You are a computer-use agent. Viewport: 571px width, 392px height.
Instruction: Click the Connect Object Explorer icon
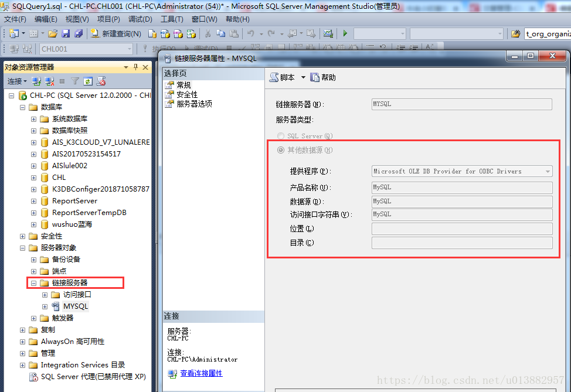(x=36, y=81)
